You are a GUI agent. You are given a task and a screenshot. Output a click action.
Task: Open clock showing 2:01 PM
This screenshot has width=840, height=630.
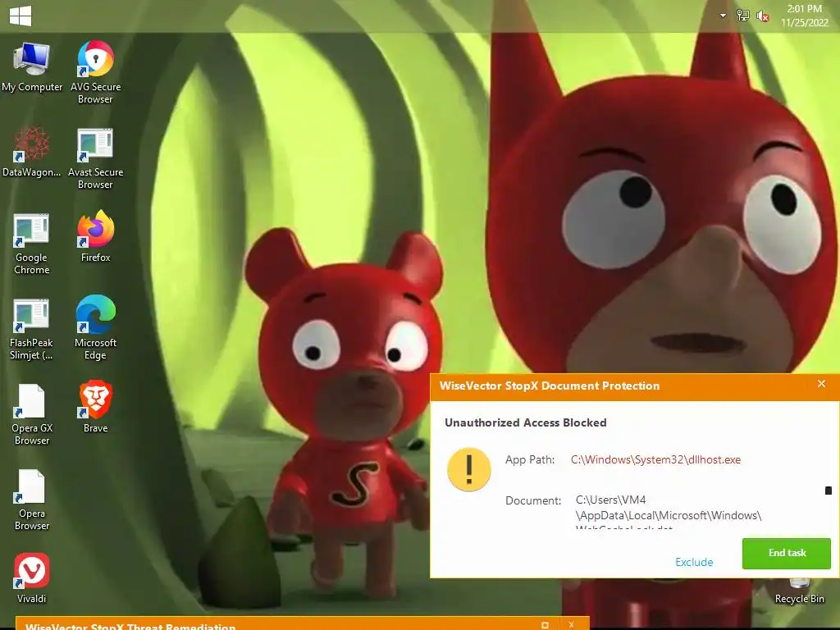[804, 16]
